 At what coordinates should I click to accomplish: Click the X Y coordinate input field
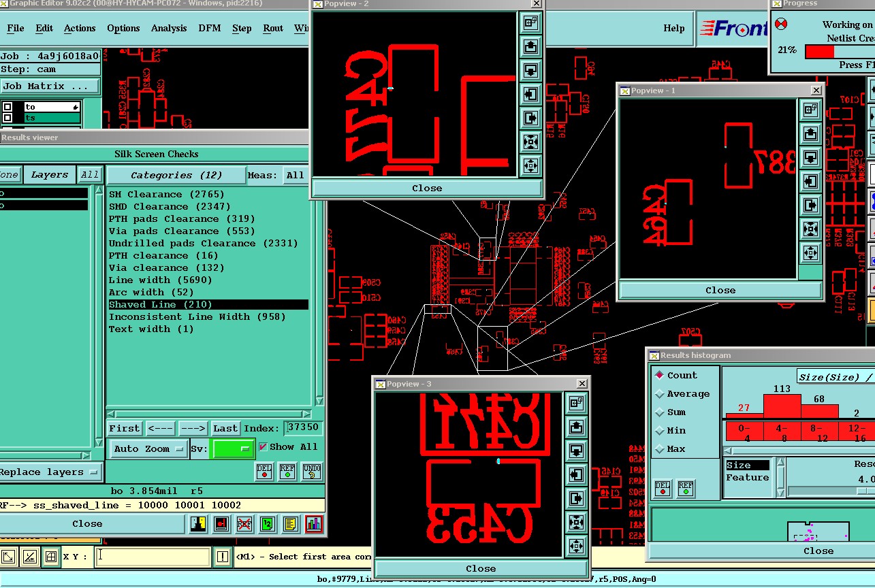tap(153, 557)
